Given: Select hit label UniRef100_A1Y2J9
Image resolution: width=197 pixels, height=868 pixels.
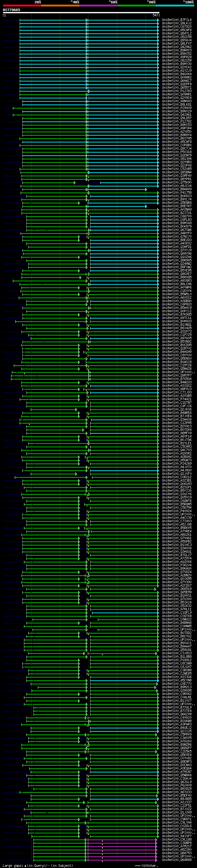Looking at the screenshot, I should [x=176, y=71].
